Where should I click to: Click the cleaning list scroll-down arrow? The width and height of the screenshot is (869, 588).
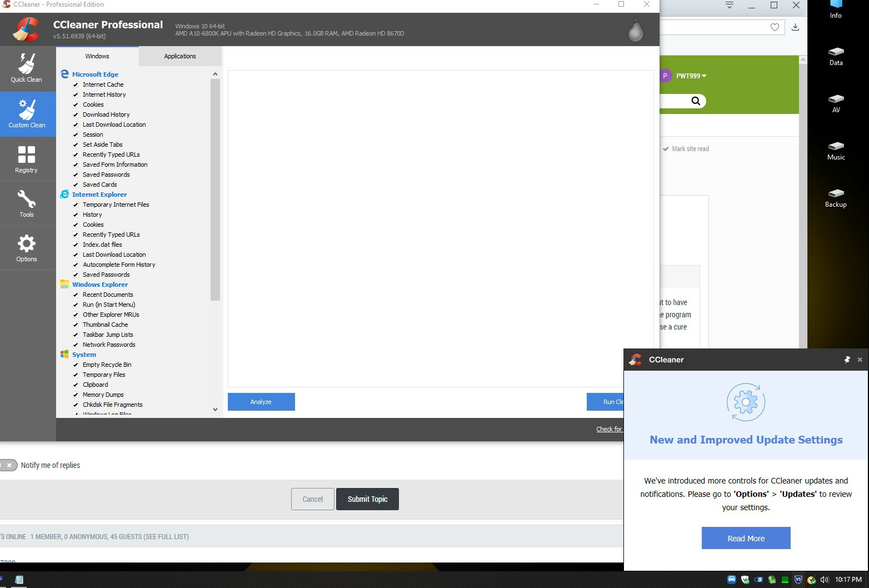(215, 410)
